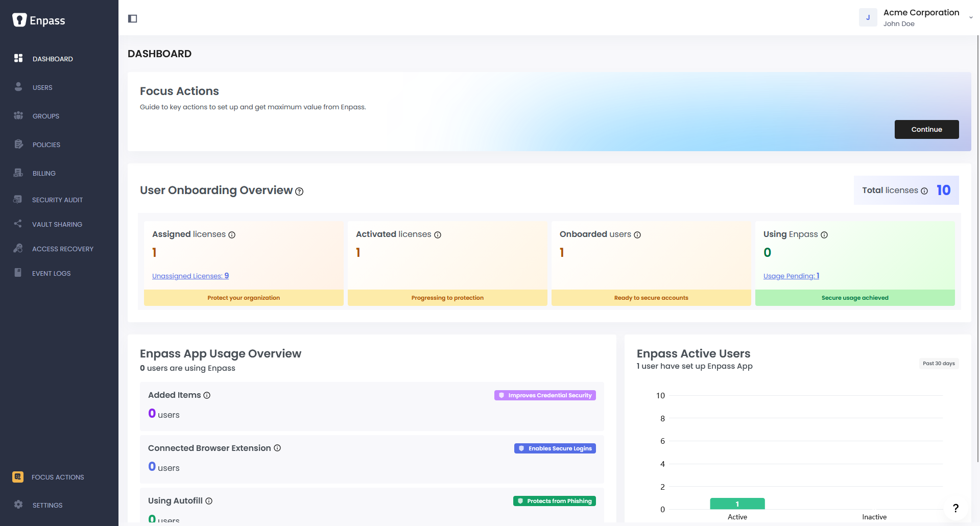Click the Active users chart bar
Viewport: 980px width, 526px height.
pos(737,504)
